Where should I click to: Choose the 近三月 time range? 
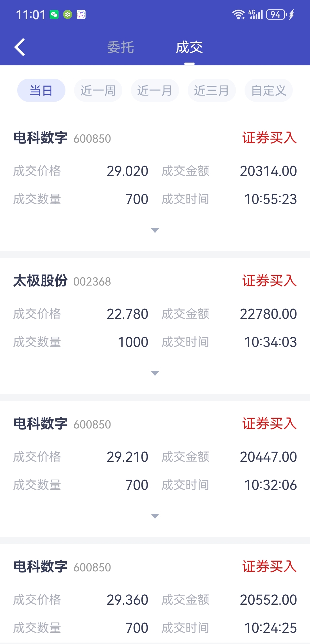click(x=212, y=90)
